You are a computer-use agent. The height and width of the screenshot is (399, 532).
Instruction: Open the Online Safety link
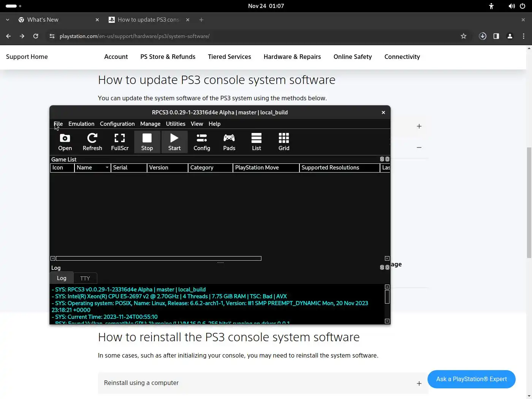[353, 57]
